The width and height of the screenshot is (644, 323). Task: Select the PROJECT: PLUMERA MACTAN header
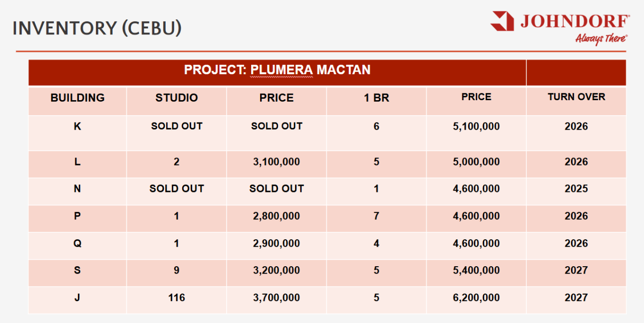click(277, 70)
